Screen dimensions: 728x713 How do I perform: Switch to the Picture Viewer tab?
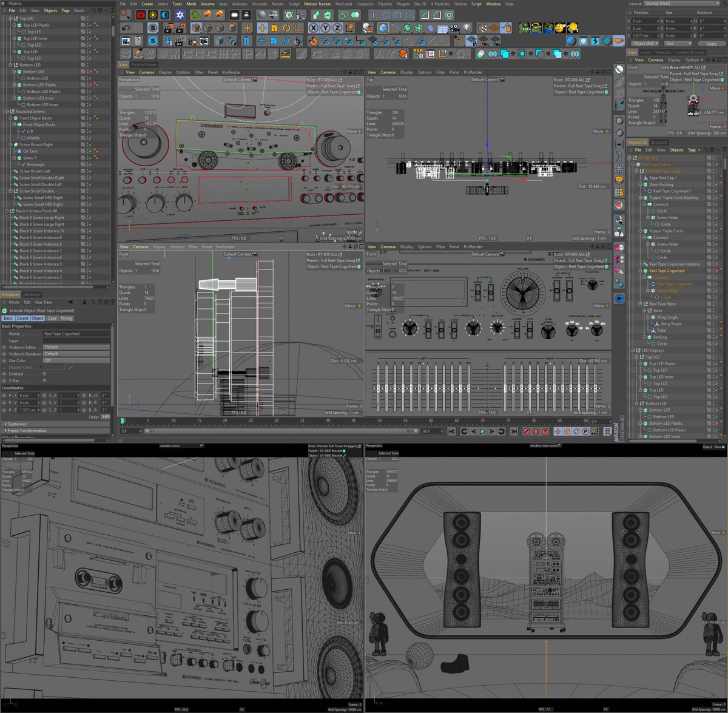pos(144,64)
